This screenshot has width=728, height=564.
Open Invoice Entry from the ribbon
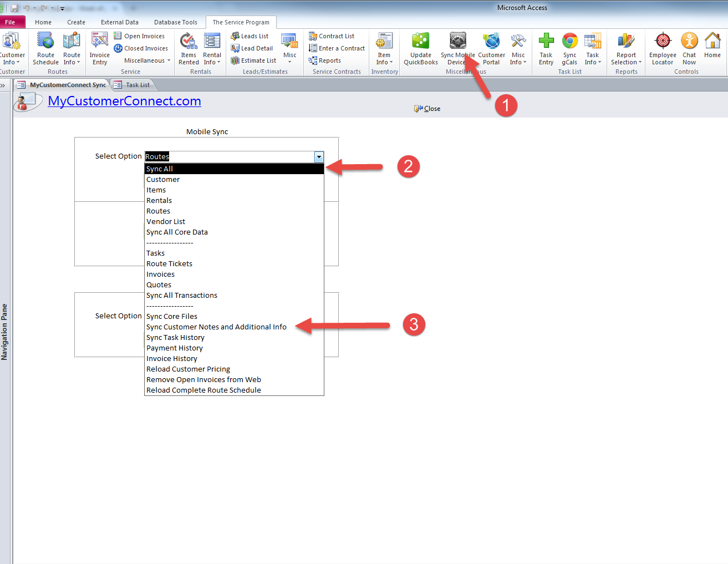100,48
